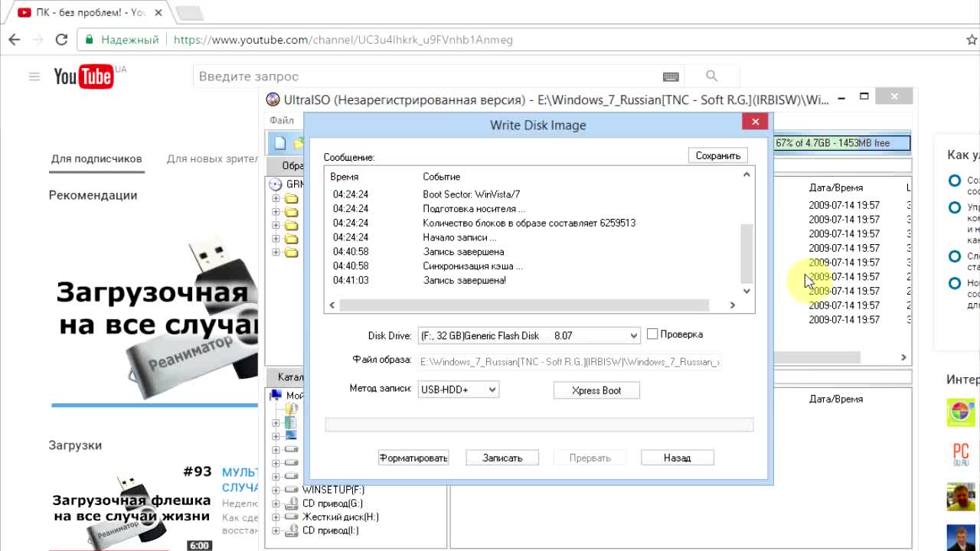Enable the Проверка checkbox
This screenshot has height=551, width=980.
652,334
